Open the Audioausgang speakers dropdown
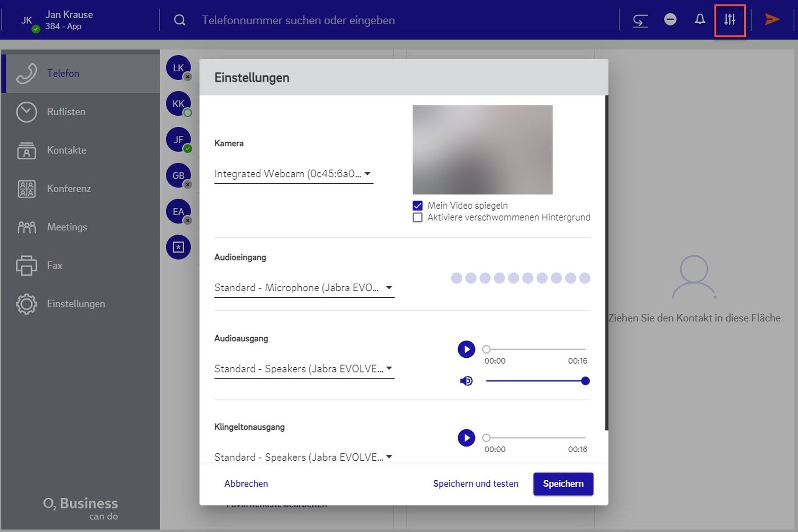Image resolution: width=798 pixels, height=532 pixels. [304, 368]
